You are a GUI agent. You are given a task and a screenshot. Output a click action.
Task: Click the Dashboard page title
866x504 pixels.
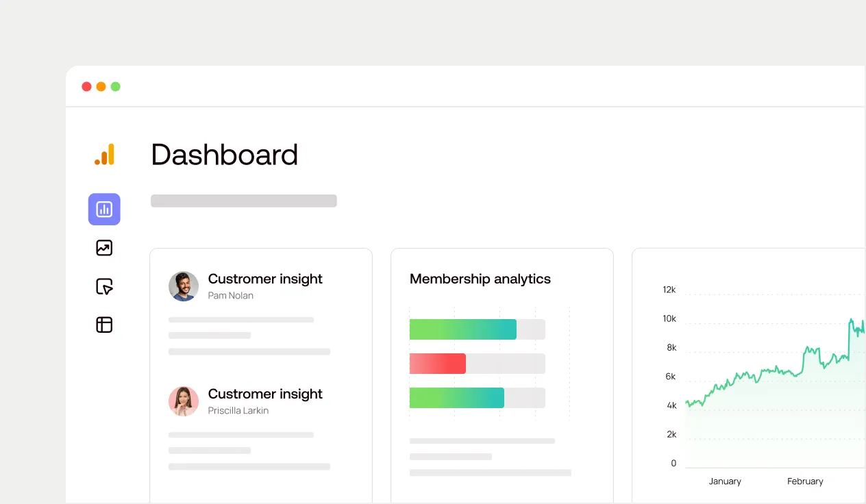tap(224, 155)
